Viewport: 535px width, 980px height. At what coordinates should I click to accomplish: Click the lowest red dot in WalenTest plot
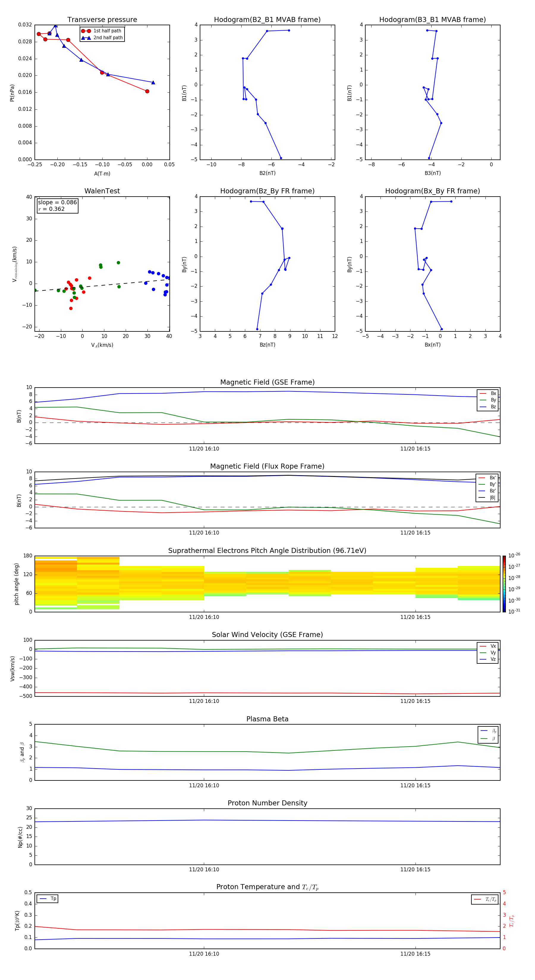click(71, 309)
